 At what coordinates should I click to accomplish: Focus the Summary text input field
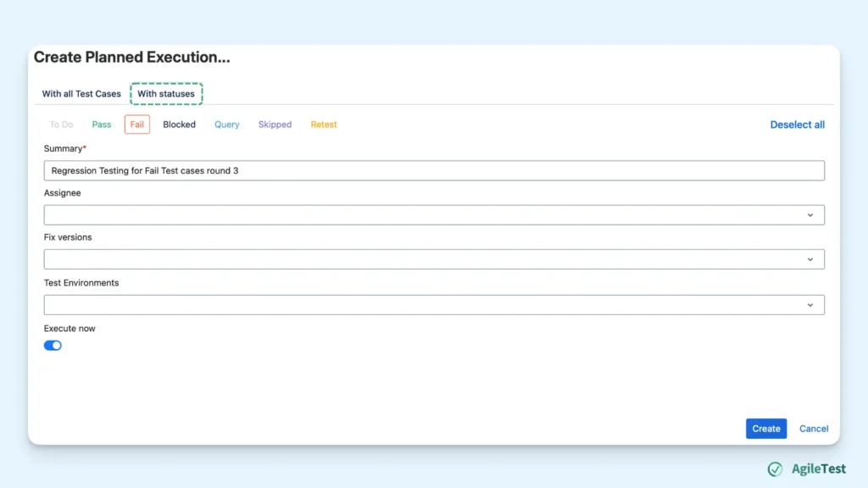(x=434, y=170)
